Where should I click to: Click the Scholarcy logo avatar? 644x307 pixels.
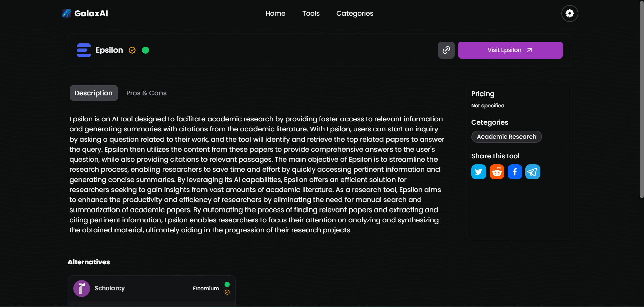[82, 288]
